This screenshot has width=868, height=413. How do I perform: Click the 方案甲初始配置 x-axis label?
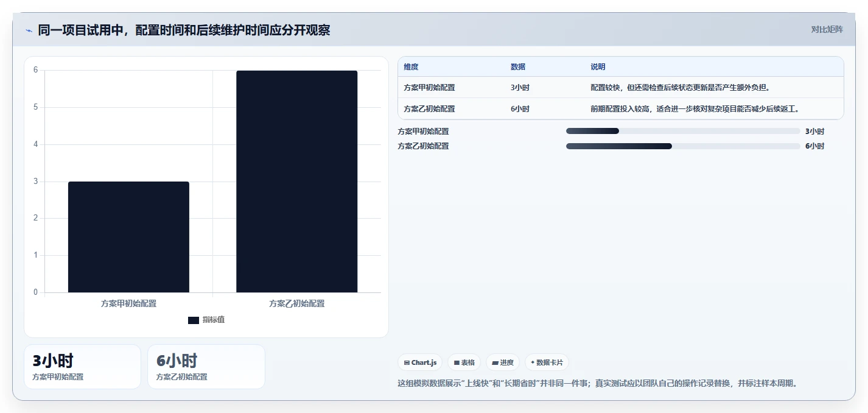click(x=128, y=303)
